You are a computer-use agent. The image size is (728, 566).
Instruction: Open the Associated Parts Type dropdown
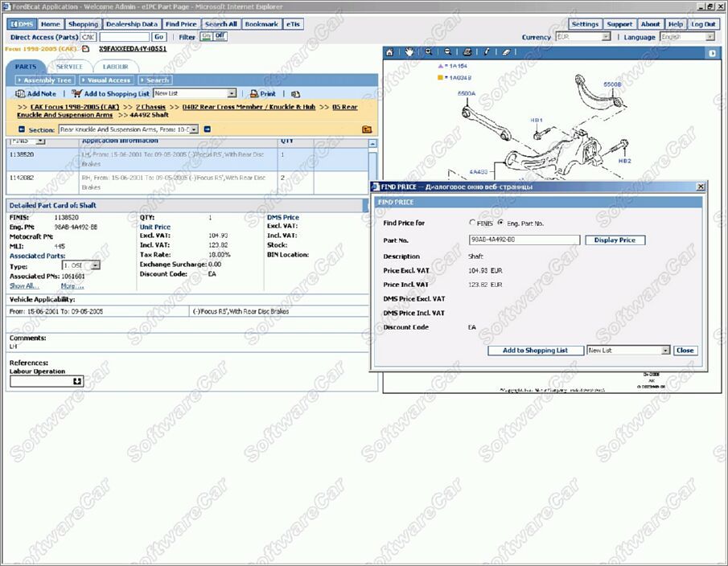[x=95, y=265]
